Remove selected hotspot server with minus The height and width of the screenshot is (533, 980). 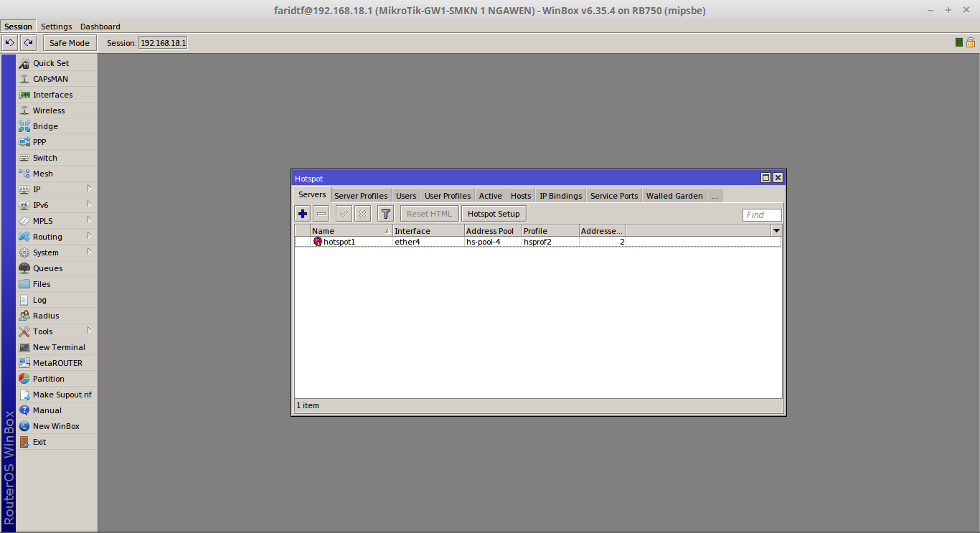click(321, 214)
